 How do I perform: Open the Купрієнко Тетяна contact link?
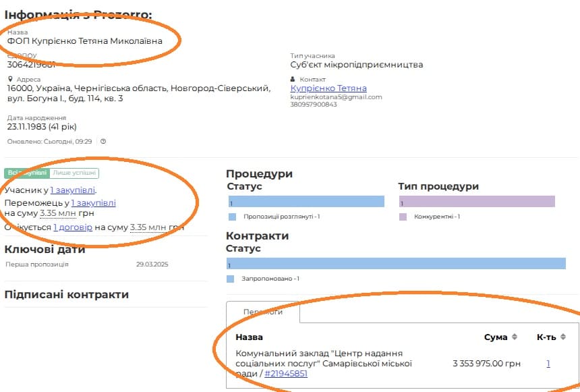328,88
